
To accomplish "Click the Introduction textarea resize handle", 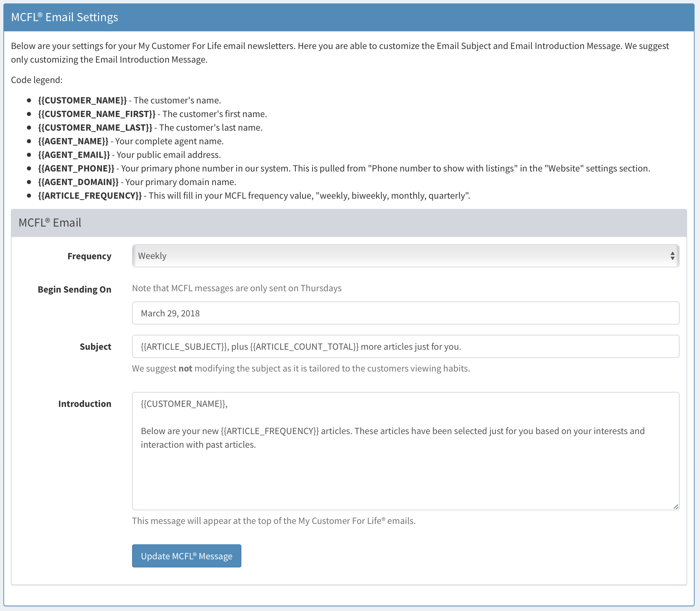I will (676, 506).
